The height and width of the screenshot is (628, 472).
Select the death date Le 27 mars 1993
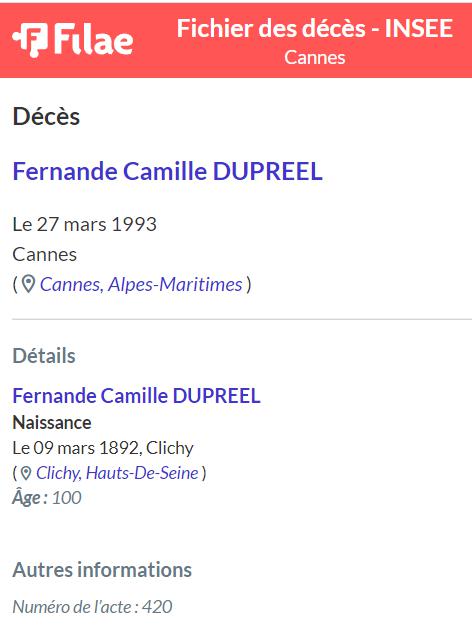[85, 224]
